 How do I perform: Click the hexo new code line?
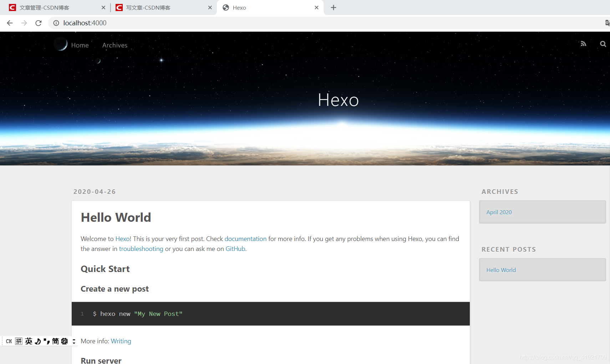click(x=138, y=314)
